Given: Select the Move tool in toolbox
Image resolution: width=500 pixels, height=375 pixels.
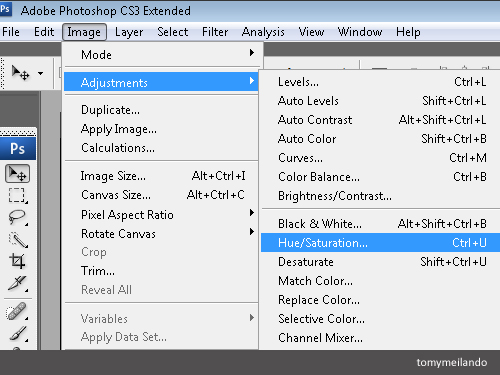Looking at the screenshot, I should pos(17,173).
